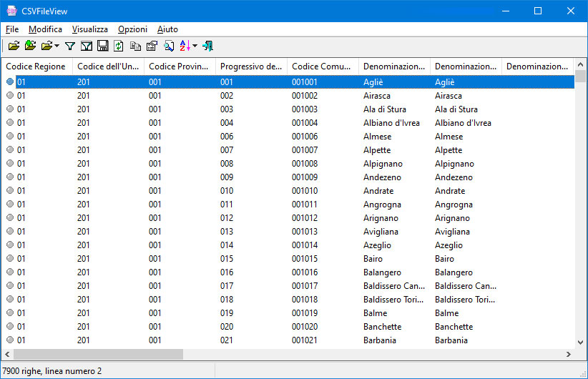Click the Codice Comu... column header
Screen dimensions: 588x379
(x=323, y=67)
